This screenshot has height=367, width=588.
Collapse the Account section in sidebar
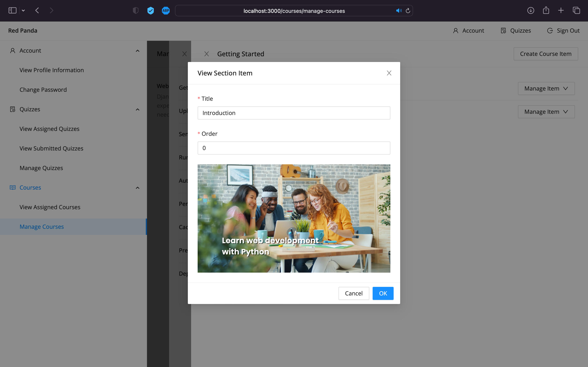(137, 51)
